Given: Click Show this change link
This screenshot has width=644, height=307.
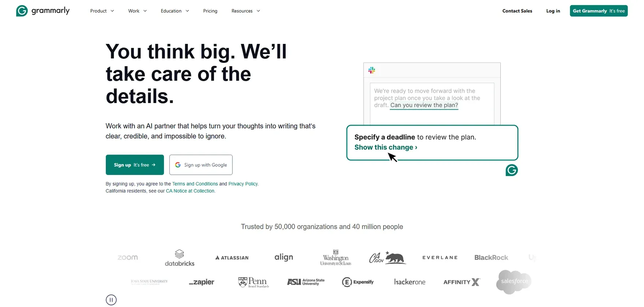Looking at the screenshot, I should click(x=386, y=147).
